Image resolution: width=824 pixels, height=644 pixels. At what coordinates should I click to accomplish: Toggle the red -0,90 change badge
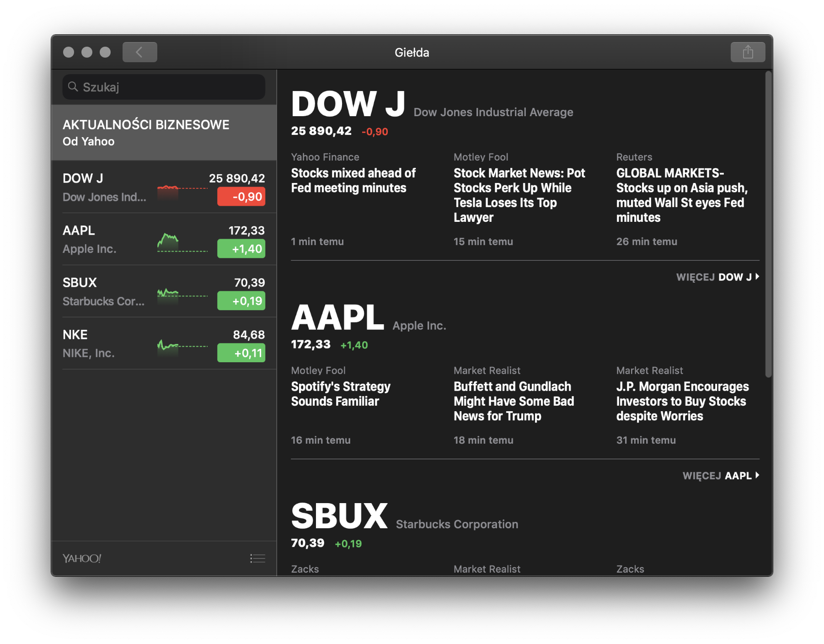pyautogui.click(x=241, y=197)
